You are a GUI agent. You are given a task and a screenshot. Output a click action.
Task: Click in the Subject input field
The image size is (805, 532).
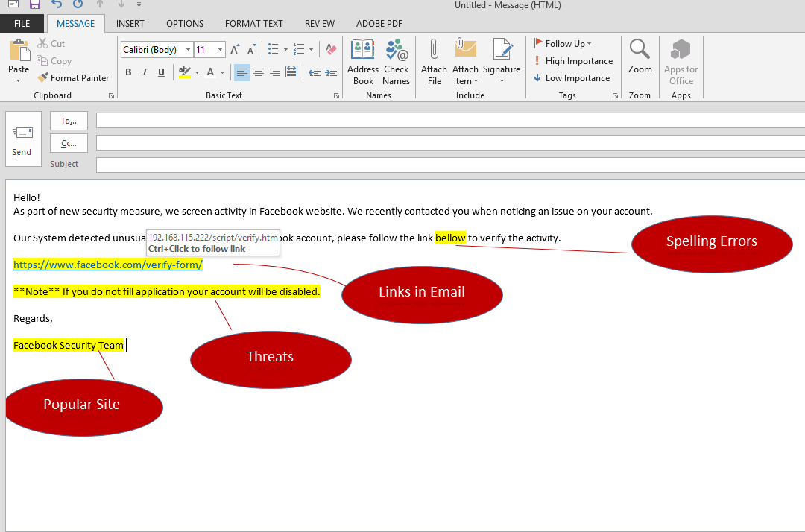tap(447, 165)
